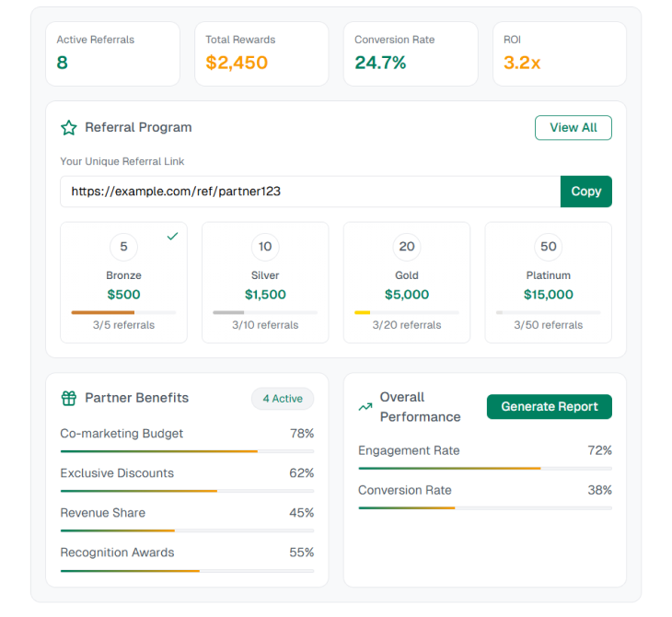Viewport: 672px width, 617px height.
Task: Click the Gold tier number 20 badge
Action: [x=407, y=247]
